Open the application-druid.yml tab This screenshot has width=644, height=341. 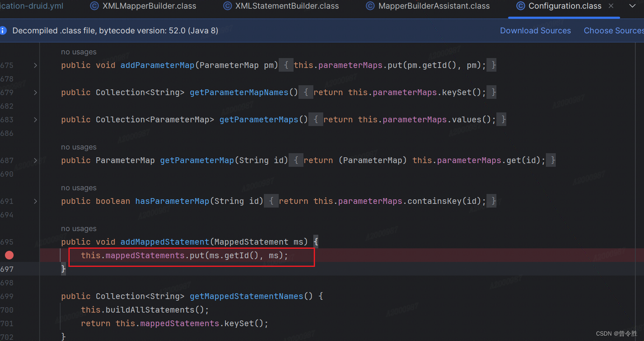click(x=32, y=6)
